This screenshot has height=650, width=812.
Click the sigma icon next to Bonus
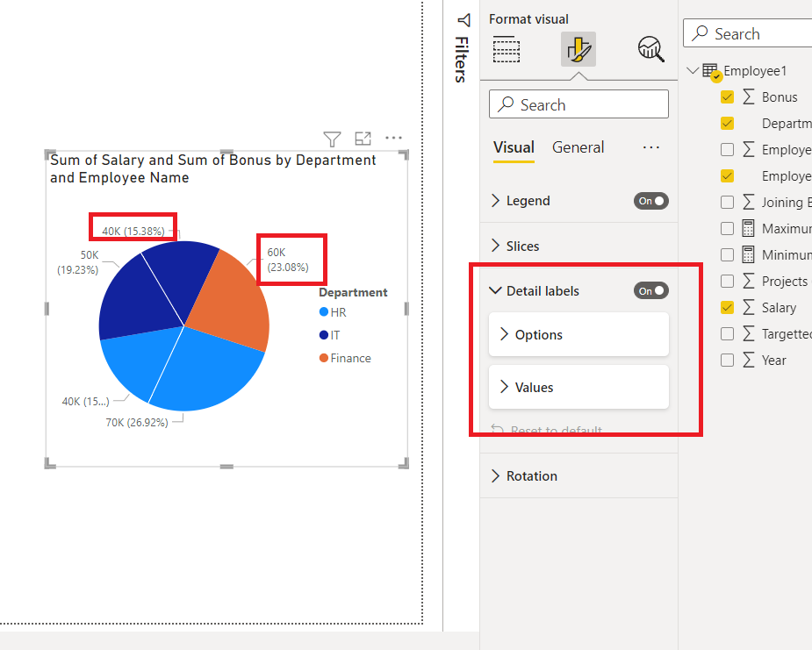pyautogui.click(x=748, y=96)
